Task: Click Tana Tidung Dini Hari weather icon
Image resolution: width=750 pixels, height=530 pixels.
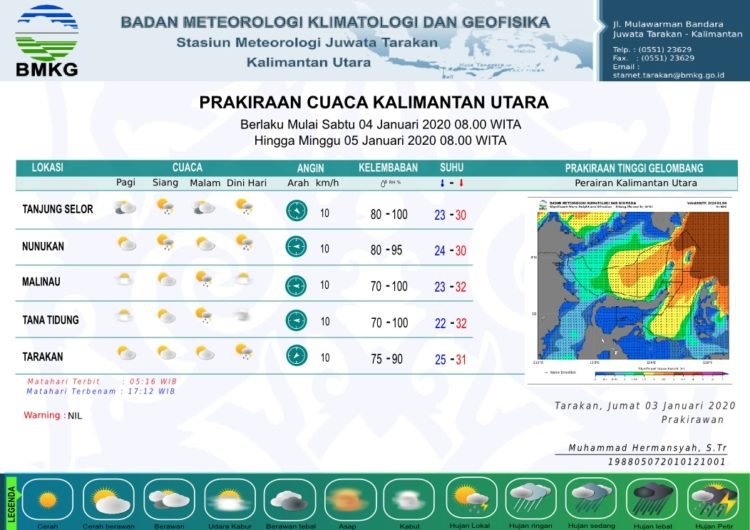Action: point(242,316)
